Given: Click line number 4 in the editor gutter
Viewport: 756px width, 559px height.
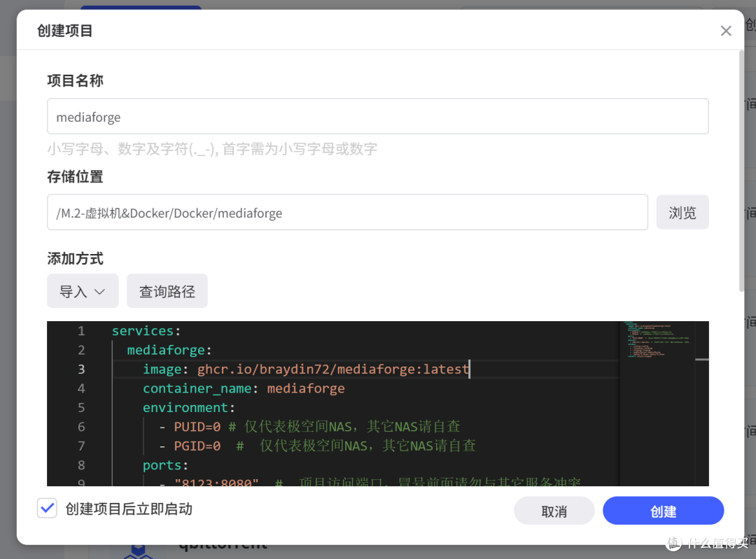Looking at the screenshot, I should pos(81,388).
